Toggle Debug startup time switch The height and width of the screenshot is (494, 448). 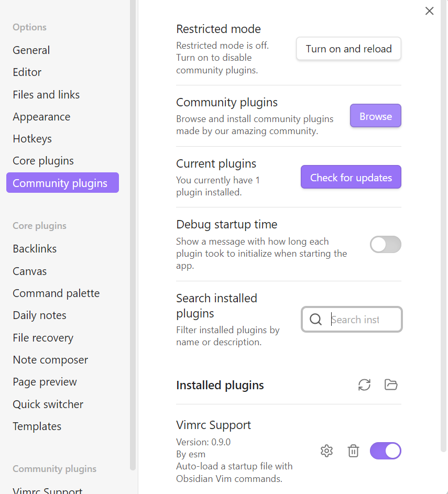pyautogui.click(x=385, y=245)
